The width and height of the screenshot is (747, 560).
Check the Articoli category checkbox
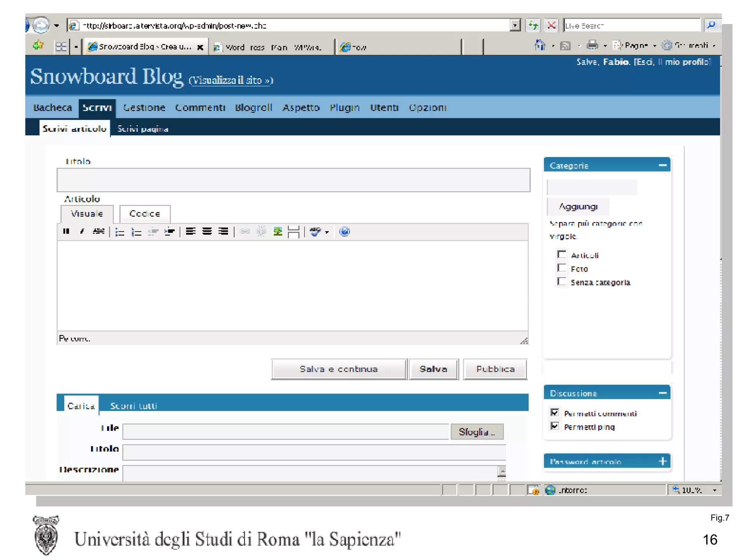coord(561,254)
